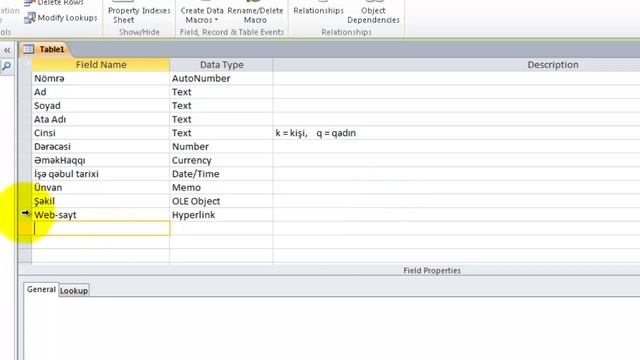
Task: Click the Memo data type cell
Action: point(221,188)
